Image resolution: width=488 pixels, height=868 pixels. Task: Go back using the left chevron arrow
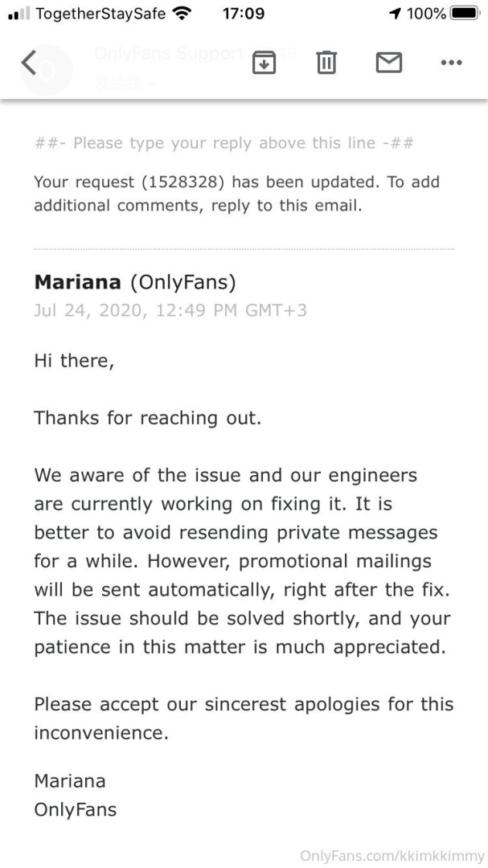tap(29, 63)
